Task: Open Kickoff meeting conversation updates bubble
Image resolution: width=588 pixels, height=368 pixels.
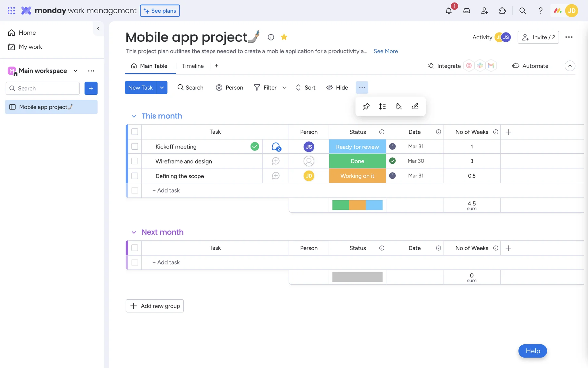Action: tap(276, 147)
